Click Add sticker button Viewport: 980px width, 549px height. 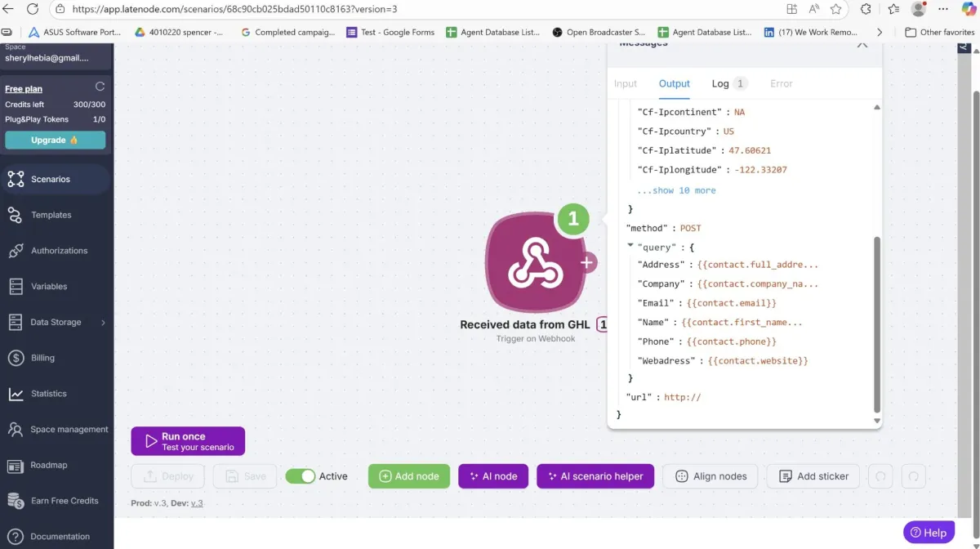(x=813, y=476)
